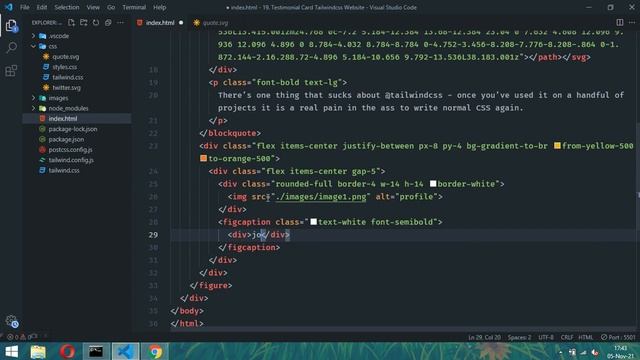640x360 pixels.
Task: Open quote.svg in the css folder
Action: [x=65, y=57]
